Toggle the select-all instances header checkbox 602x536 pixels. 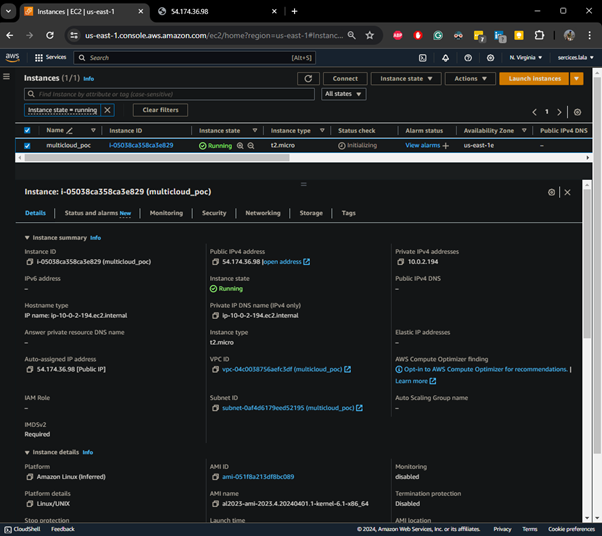tap(29, 130)
